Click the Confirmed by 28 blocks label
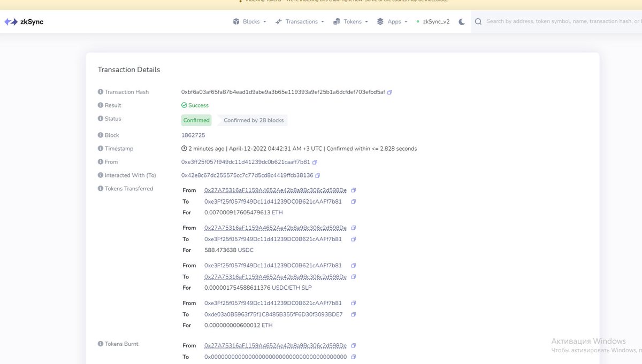Viewport: 642px width, 364px height. tap(254, 120)
